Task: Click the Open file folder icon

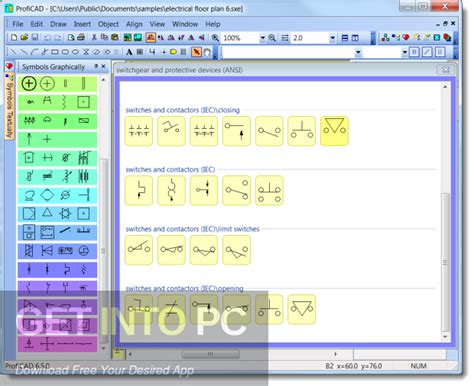Action: pyautogui.click(x=24, y=38)
